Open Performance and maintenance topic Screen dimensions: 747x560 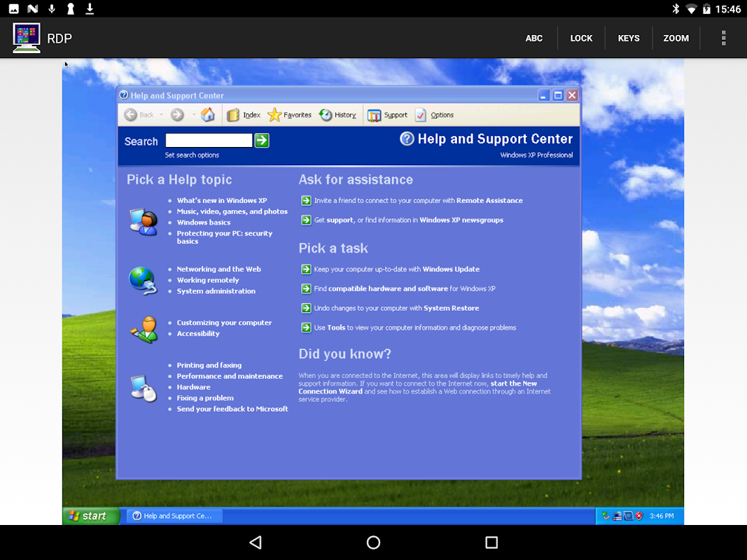[230, 376]
